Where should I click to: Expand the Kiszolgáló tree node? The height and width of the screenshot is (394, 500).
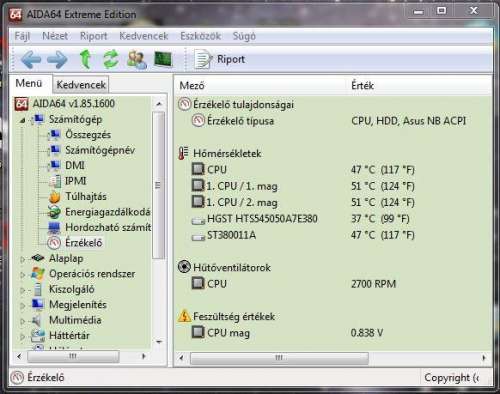(22, 290)
